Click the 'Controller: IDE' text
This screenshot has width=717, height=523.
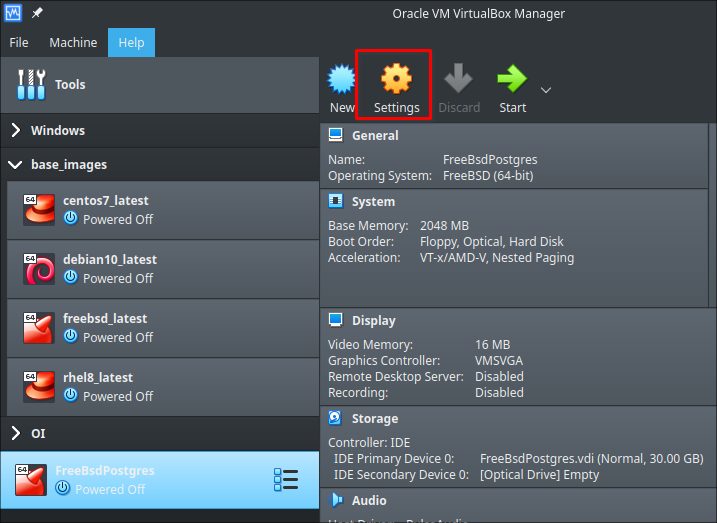pos(369,443)
